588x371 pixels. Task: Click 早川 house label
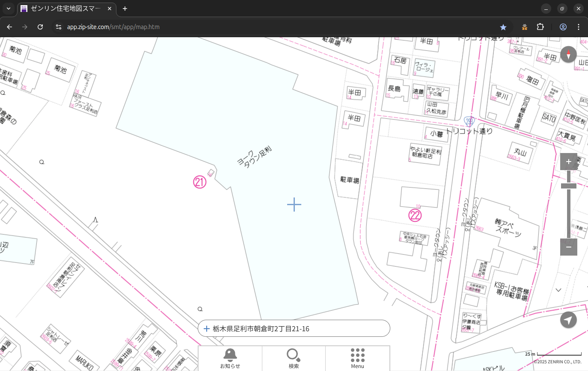point(502,97)
